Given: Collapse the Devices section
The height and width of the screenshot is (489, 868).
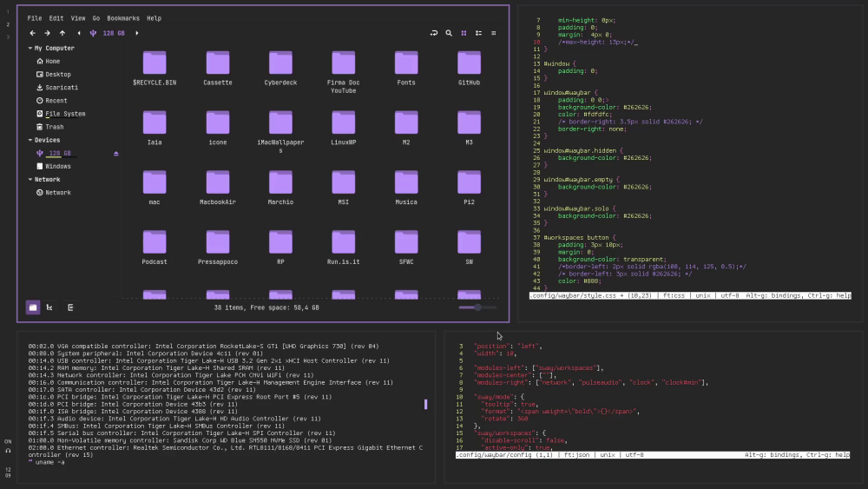Looking at the screenshot, I should click(30, 140).
